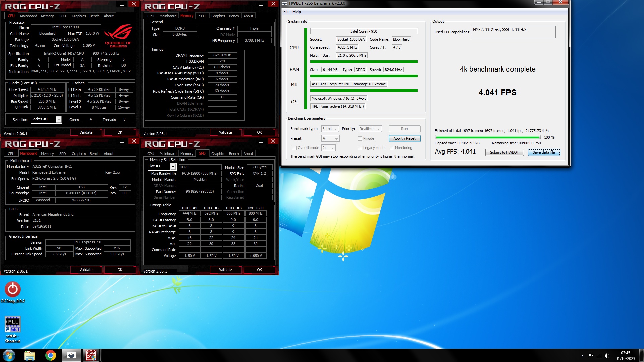The width and height of the screenshot is (644, 362).
Task: Toggle the Overkill mode checkbox
Action: [x=294, y=148]
